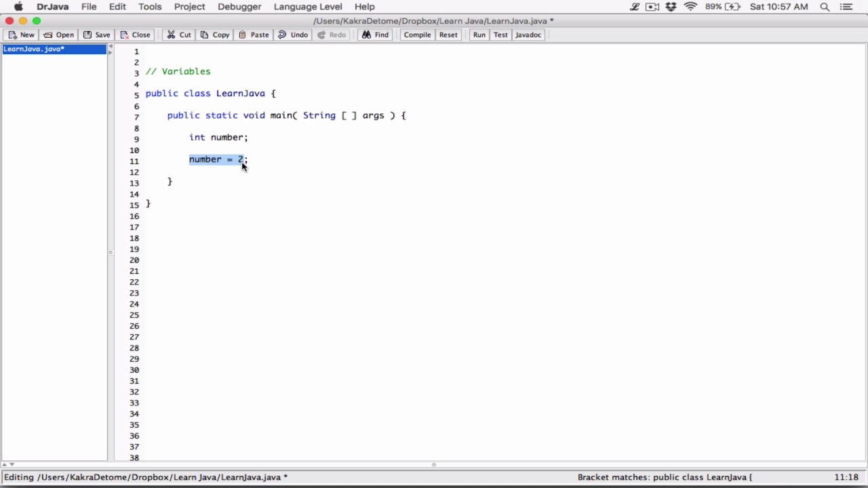The width and height of the screenshot is (868, 488).
Task: Click line number 20 in the gutter
Action: pyautogui.click(x=134, y=260)
